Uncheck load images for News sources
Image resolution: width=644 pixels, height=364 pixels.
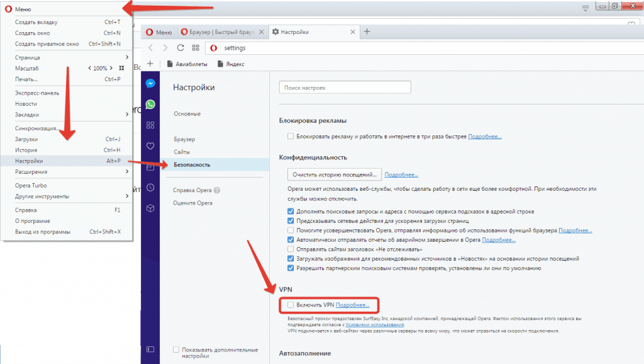point(291,259)
